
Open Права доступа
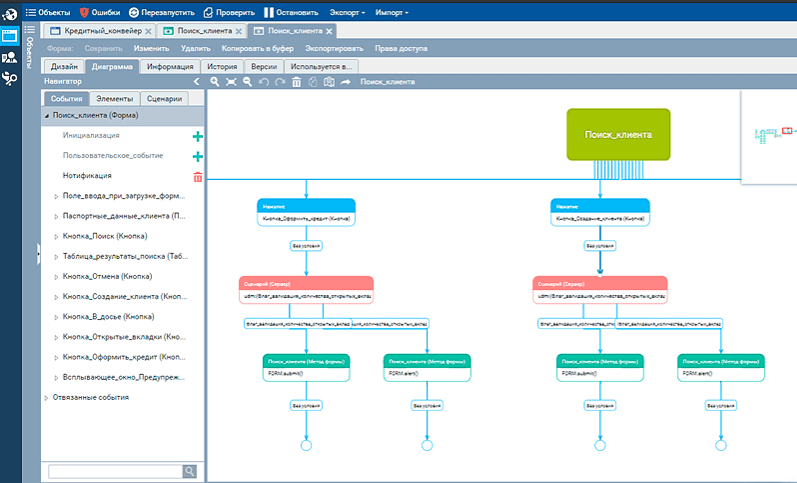point(401,48)
